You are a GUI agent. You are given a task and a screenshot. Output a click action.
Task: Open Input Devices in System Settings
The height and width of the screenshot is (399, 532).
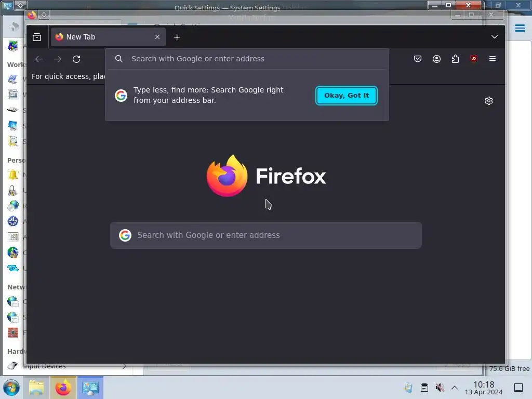(x=67, y=366)
